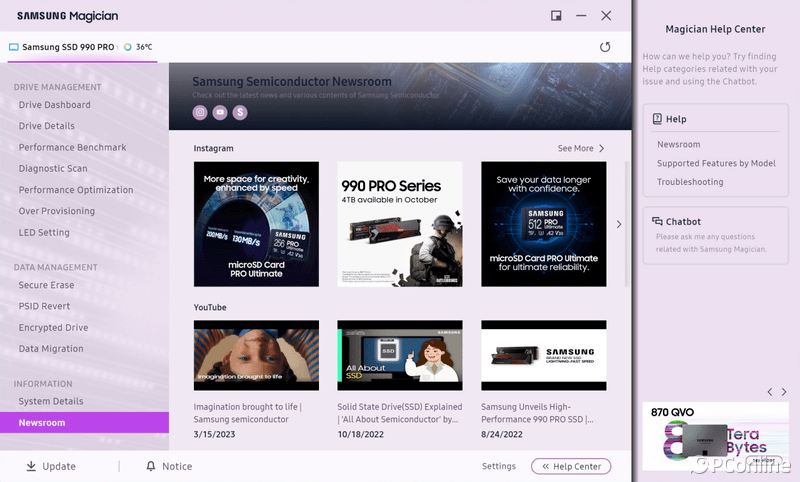Play the All About SSD YouTube video
Image resolution: width=800 pixels, height=482 pixels.
[x=400, y=355]
